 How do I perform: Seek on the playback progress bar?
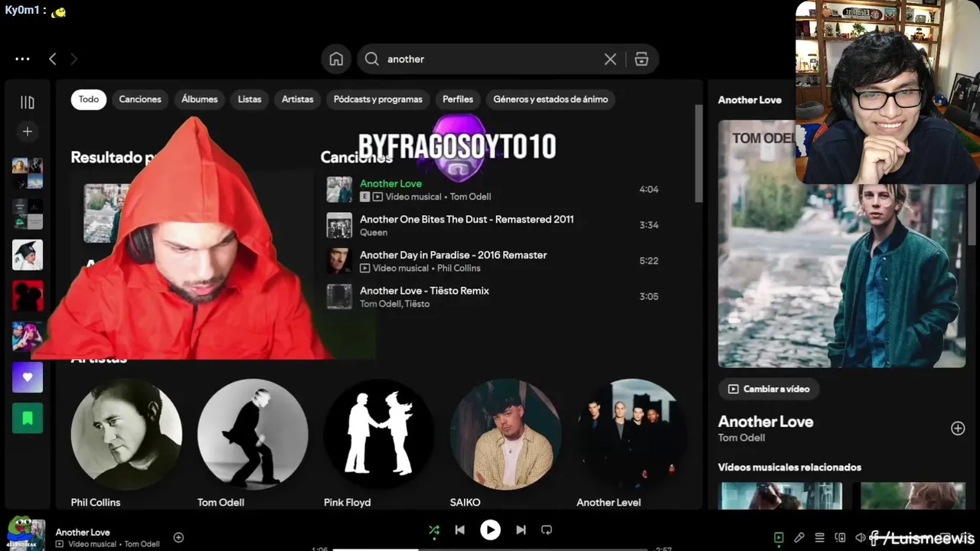pos(492,549)
